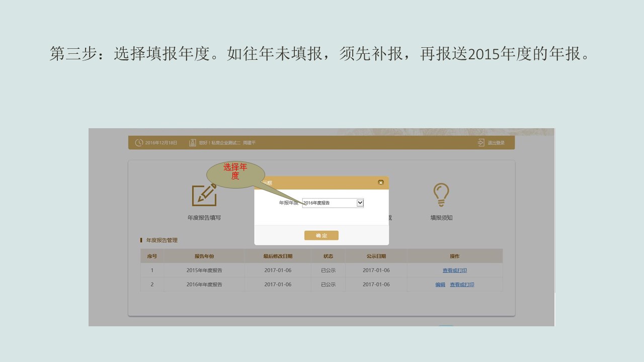Screen dimensions: 644x362
Task: Click the pencil icon for 年度报告填写
Action: [204, 195]
